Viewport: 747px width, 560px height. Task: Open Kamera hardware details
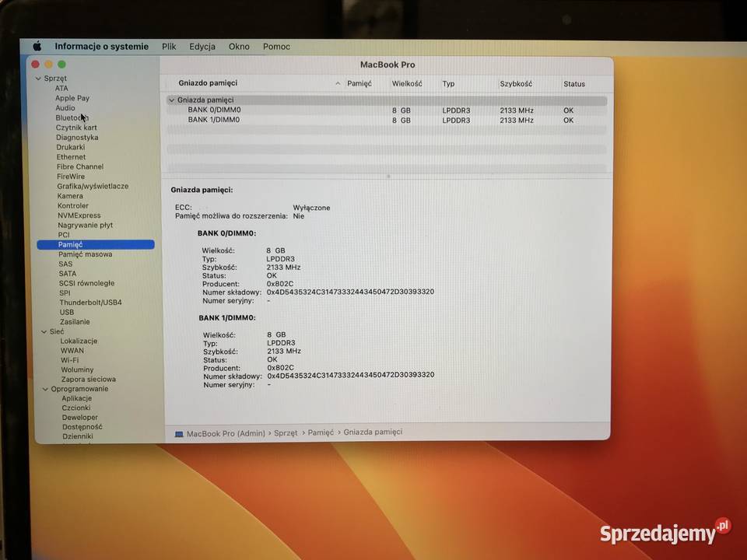click(70, 195)
